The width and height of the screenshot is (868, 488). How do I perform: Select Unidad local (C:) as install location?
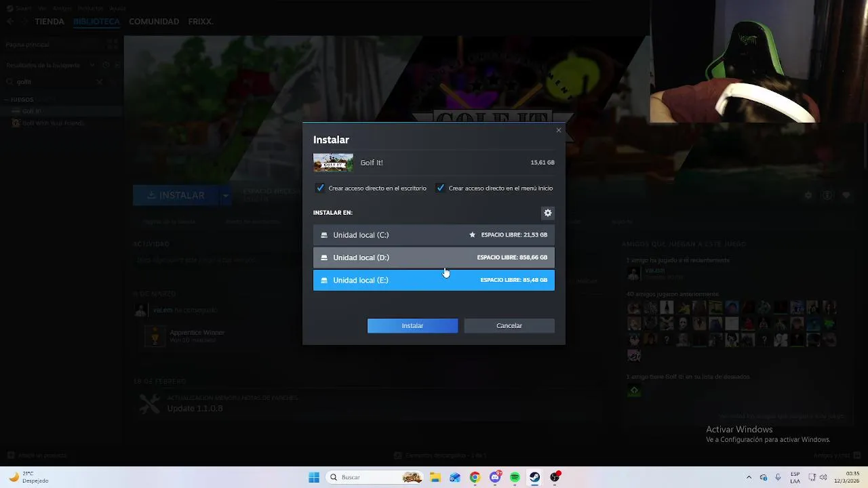[x=434, y=235]
